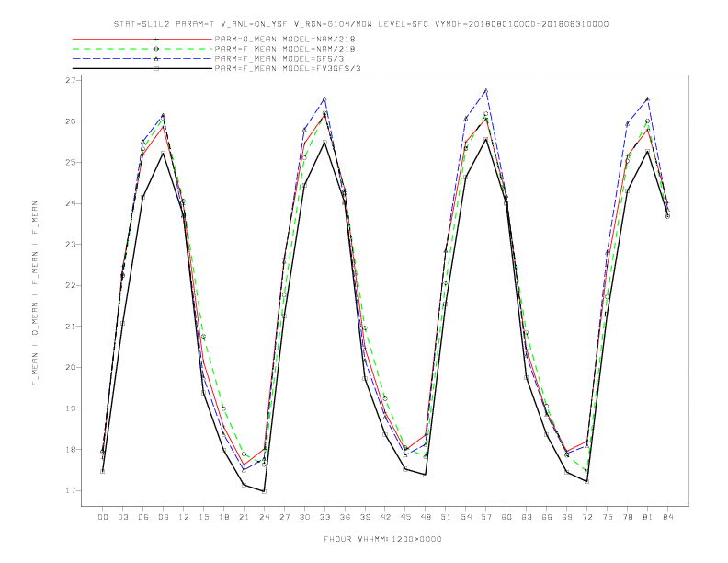
Task: Click Y-axis tick label 26
Action: [71, 121]
